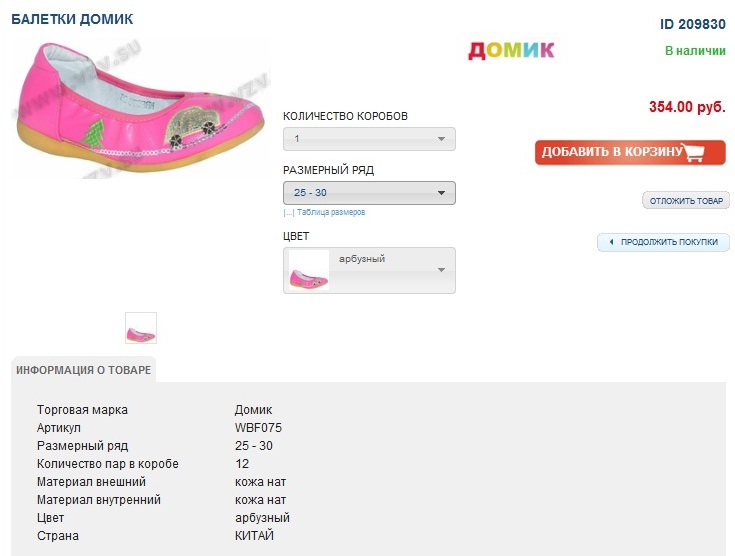
Task: Click the small product thumbnail under the photo
Action: tap(141, 328)
